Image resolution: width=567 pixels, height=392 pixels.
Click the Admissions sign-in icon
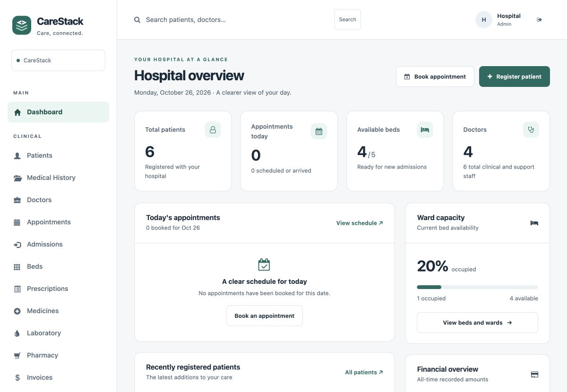coord(17,245)
